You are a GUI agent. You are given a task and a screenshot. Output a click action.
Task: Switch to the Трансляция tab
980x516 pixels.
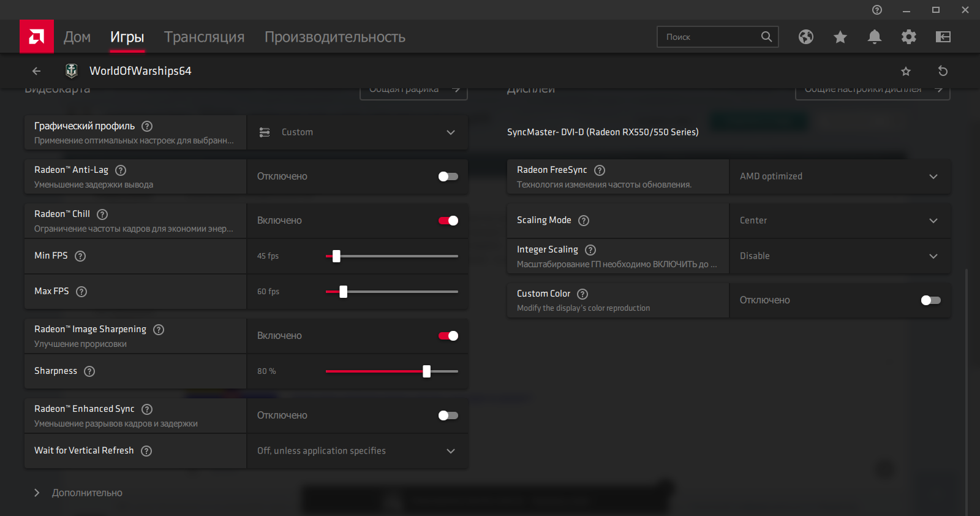pos(205,37)
